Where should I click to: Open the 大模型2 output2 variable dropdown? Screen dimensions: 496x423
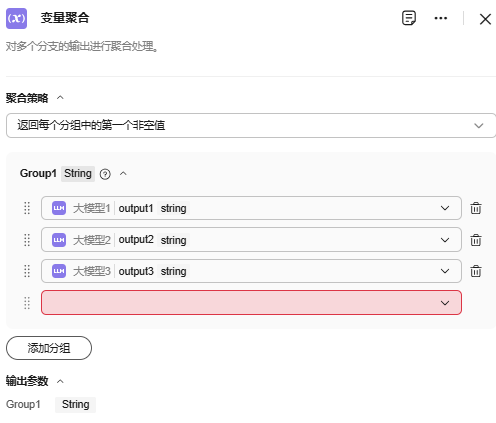pyautogui.click(x=251, y=240)
